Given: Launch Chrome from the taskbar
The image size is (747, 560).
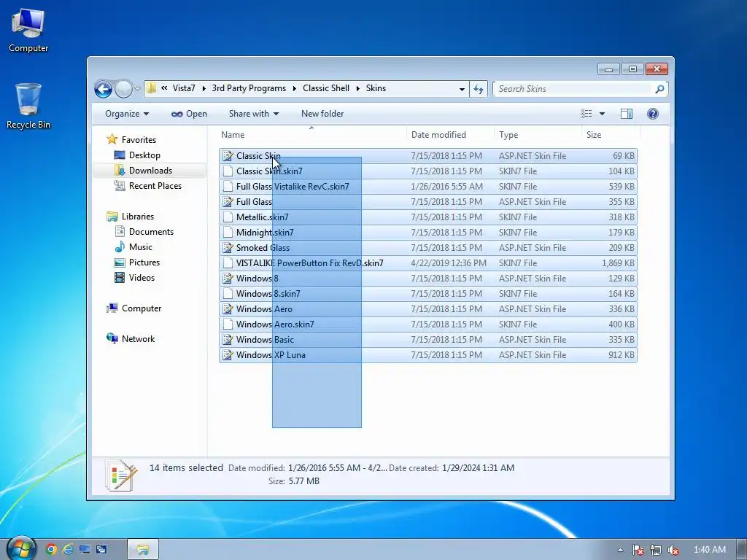Looking at the screenshot, I should [x=52, y=550].
